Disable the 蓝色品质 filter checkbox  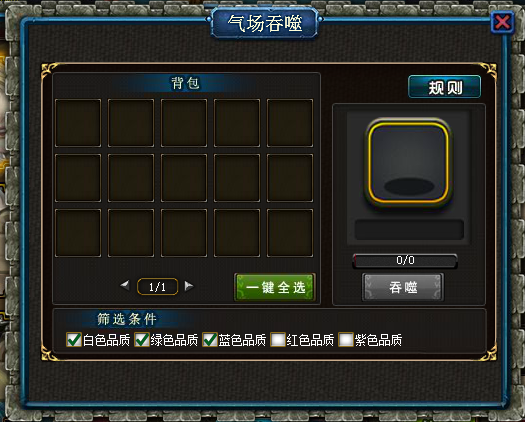click(x=210, y=340)
